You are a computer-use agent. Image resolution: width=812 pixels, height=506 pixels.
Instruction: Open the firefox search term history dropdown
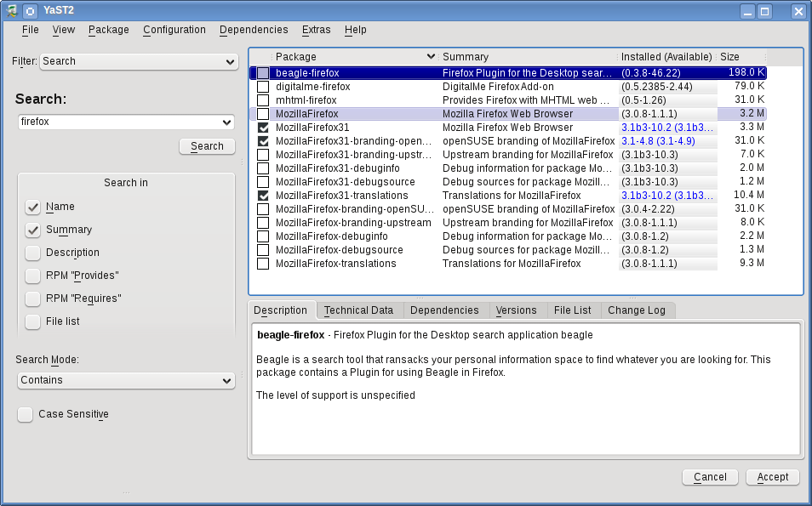point(226,122)
